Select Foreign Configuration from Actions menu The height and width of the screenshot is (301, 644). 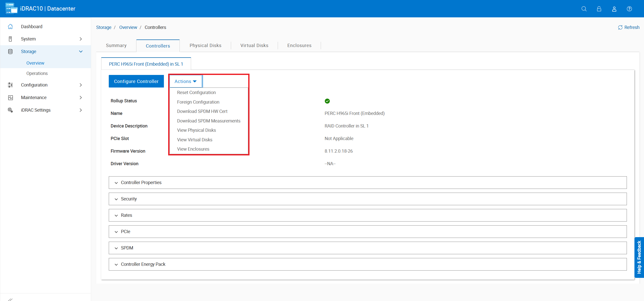(x=198, y=102)
